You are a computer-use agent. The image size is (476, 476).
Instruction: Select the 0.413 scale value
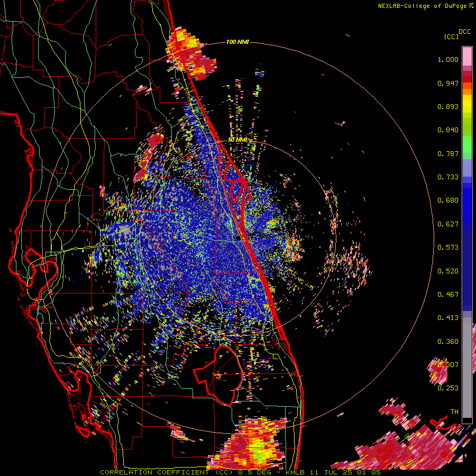[448, 318]
